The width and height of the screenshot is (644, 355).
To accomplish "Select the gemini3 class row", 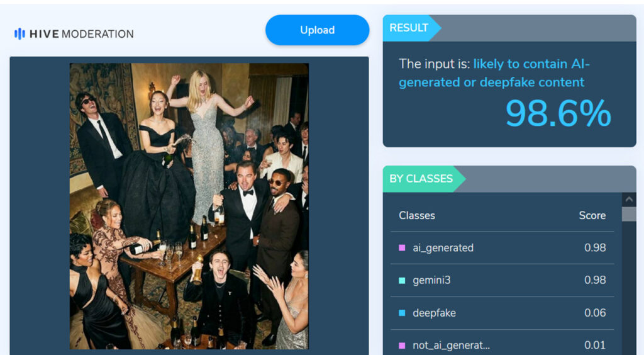I will (502, 280).
